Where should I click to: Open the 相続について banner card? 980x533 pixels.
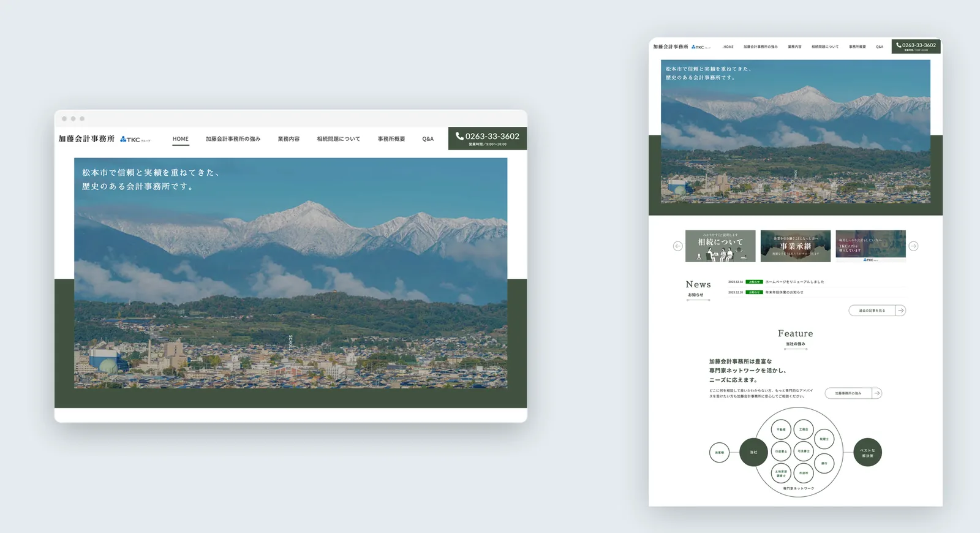pos(720,246)
